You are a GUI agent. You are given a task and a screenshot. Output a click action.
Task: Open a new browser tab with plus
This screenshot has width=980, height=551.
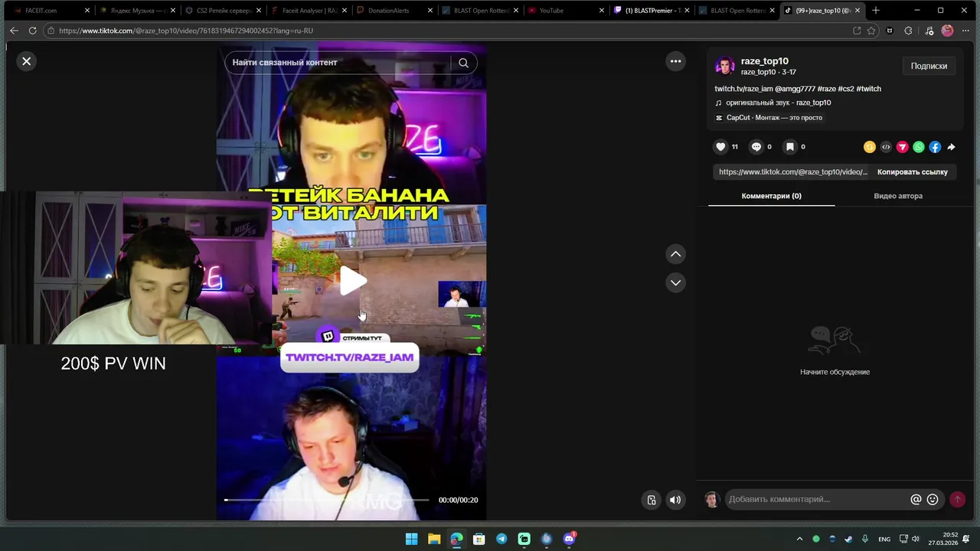pyautogui.click(x=876, y=11)
